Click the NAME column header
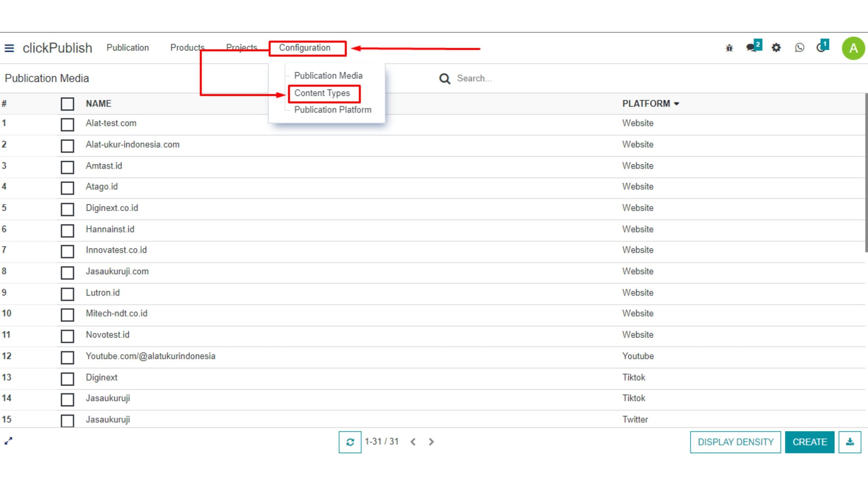868x488 pixels. coord(98,104)
